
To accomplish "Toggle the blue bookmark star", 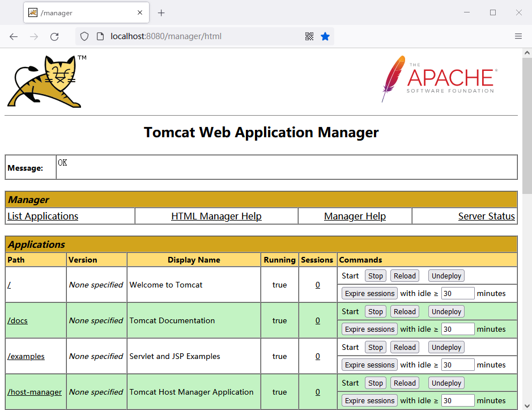I will click(325, 36).
